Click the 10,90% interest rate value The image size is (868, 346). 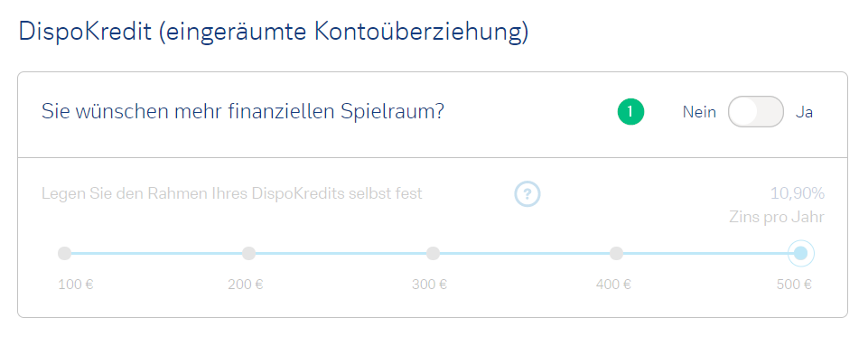(798, 193)
